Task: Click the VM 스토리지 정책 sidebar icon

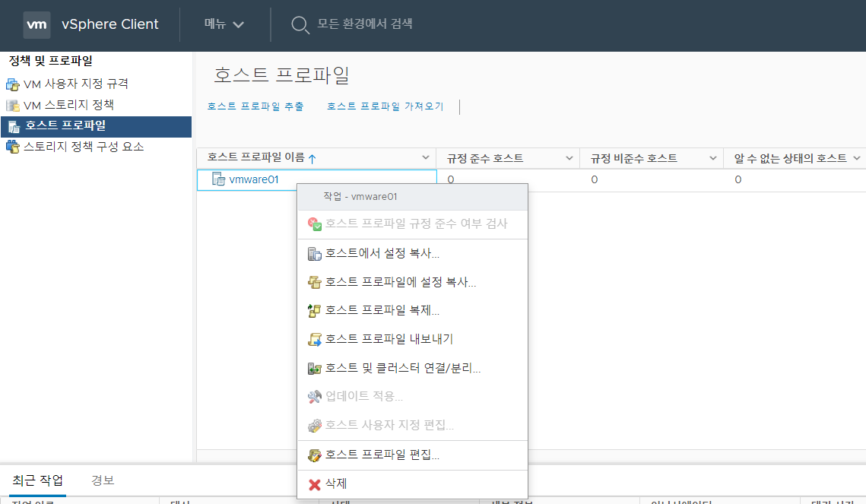Action: point(13,106)
